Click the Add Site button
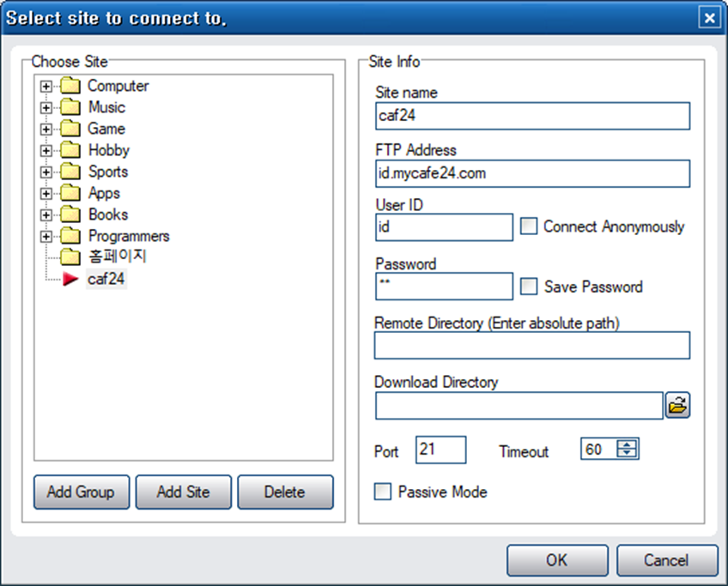Screen dimensions: 728x586 pyautogui.click(x=184, y=492)
